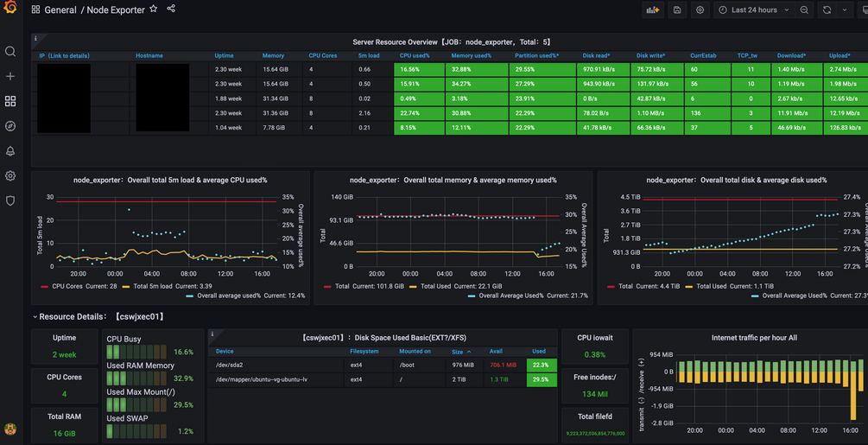Click the Add panel icon

(x=652, y=10)
